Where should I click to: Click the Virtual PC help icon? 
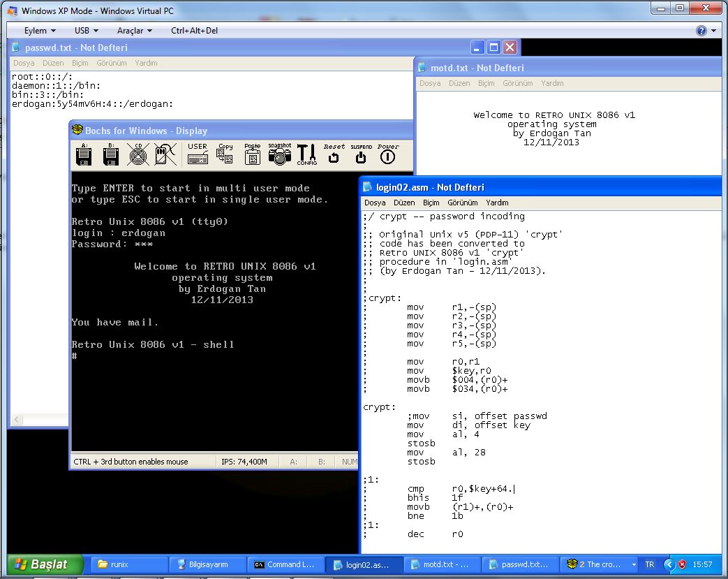pyautogui.click(x=701, y=31)
